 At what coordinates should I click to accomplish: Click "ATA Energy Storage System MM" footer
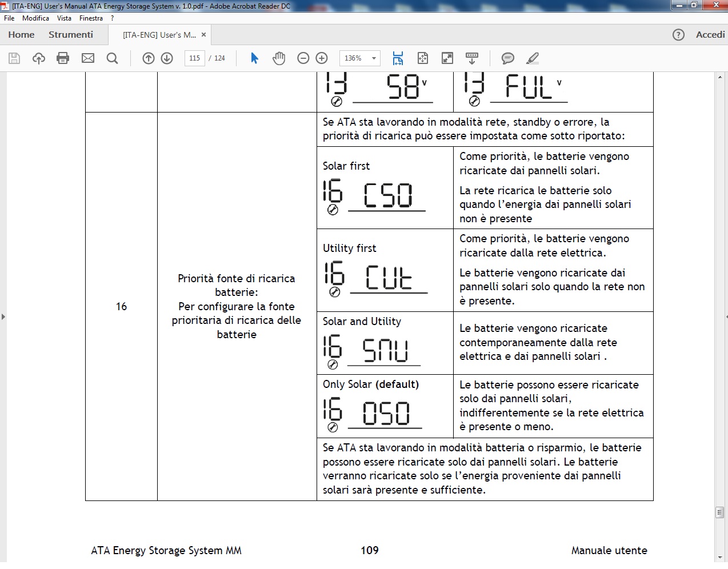pyautogui.click(x=166, y=551)
